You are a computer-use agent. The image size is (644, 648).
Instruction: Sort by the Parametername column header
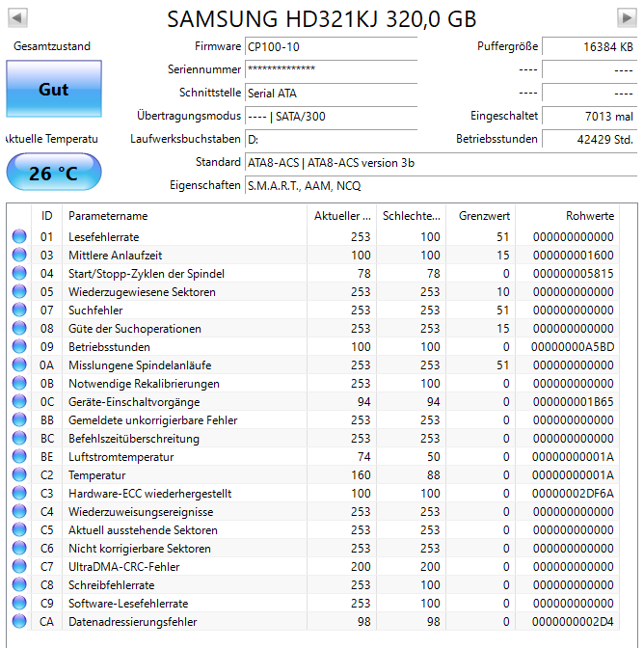point(185,216)
